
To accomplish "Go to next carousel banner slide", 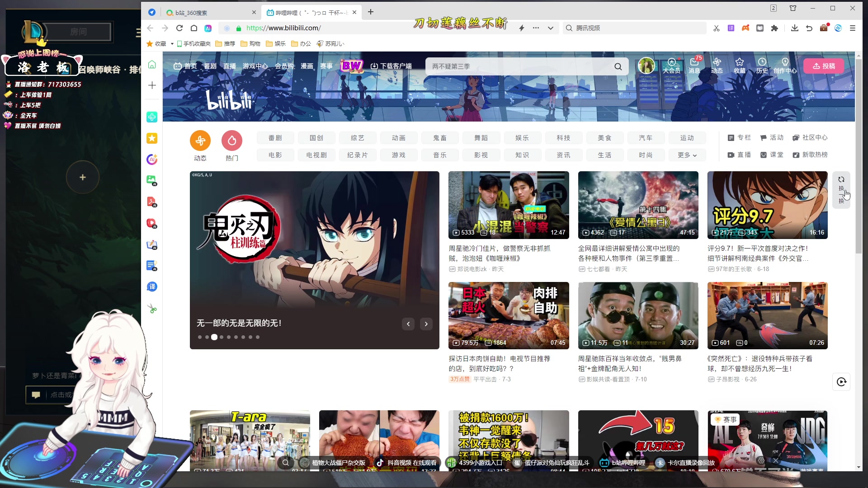I will tap(426, 324).
